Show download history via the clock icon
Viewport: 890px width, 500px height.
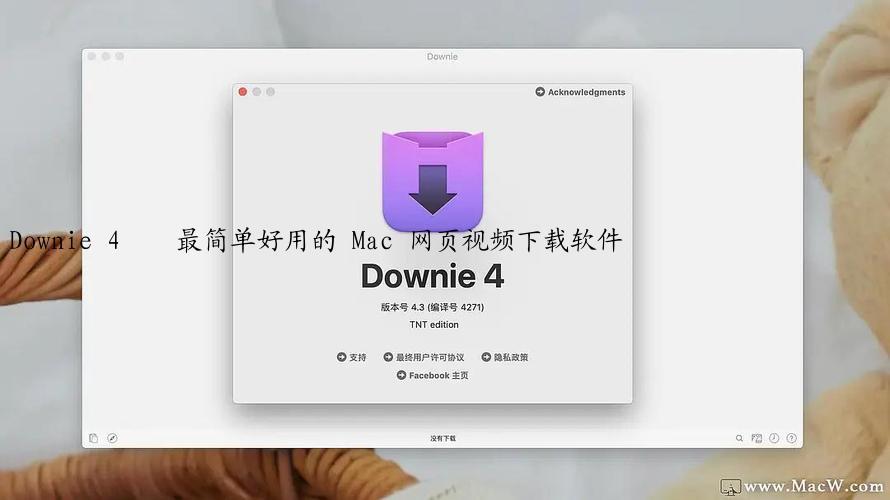774,438
